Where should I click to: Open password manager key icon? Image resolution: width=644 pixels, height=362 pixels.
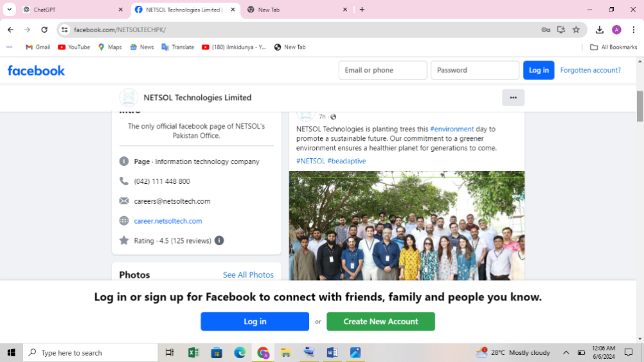[545, 29]
